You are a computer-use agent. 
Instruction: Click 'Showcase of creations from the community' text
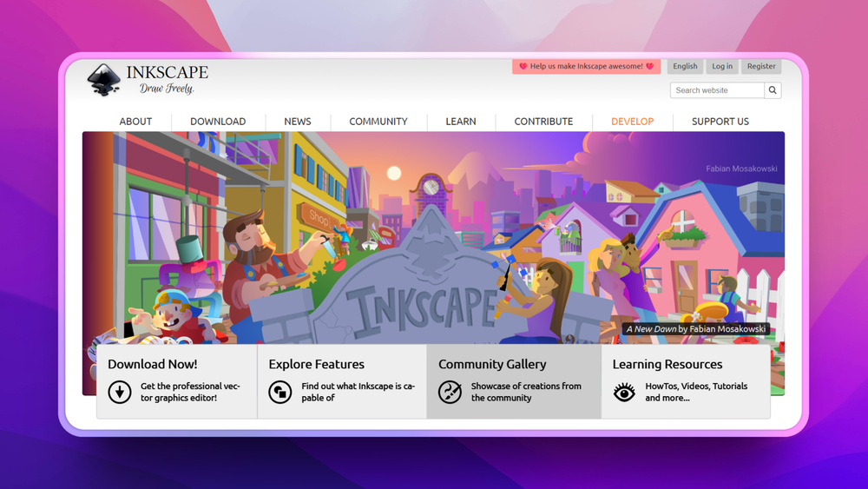(527, 392)
